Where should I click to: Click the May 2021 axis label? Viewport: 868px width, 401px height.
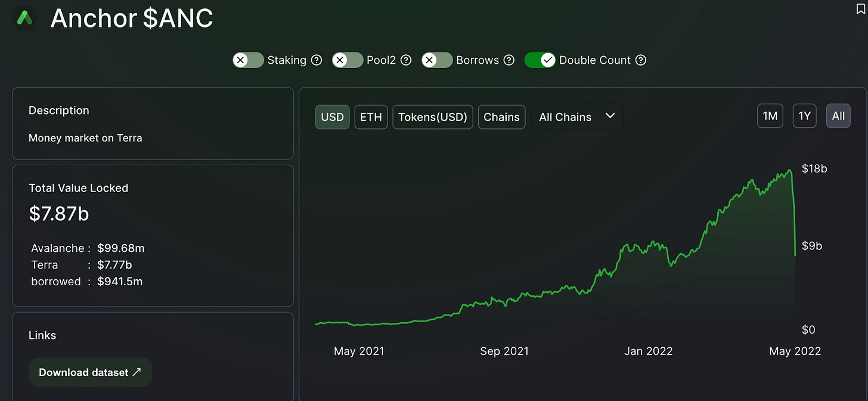coord(359,351)
